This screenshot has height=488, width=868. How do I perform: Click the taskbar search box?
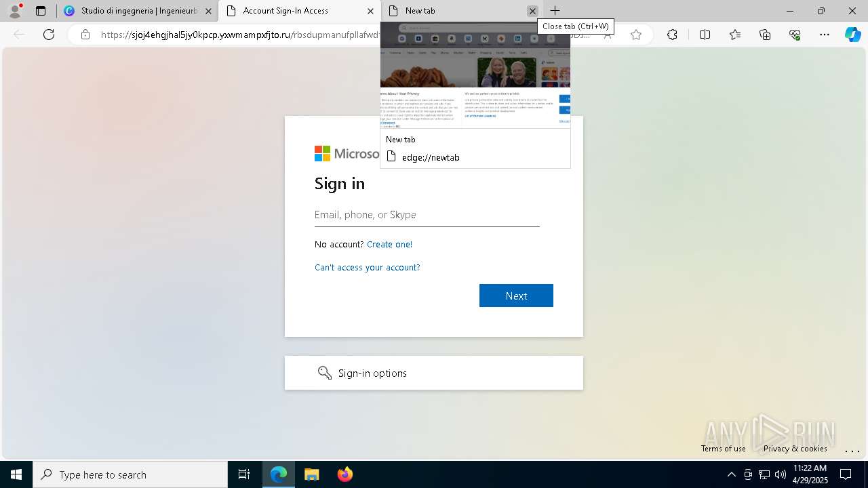coord(130,474)
